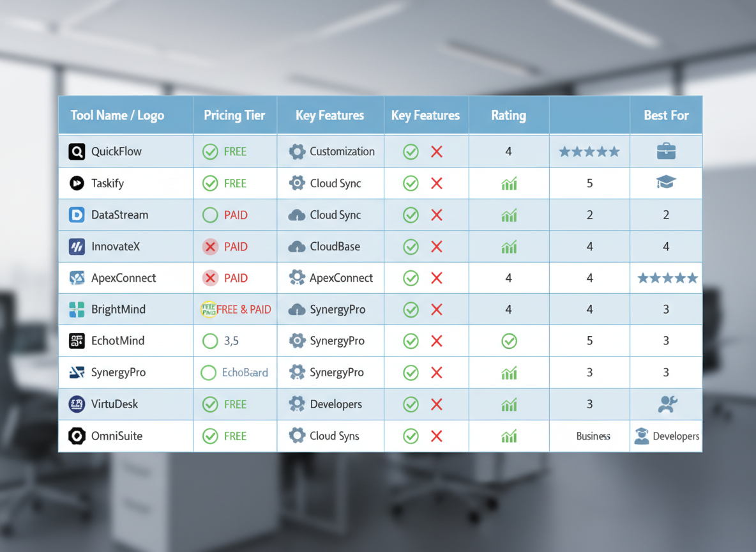Click the Pricing Tier column header
Screen dimensions: 756x552
tap(234, 116)
